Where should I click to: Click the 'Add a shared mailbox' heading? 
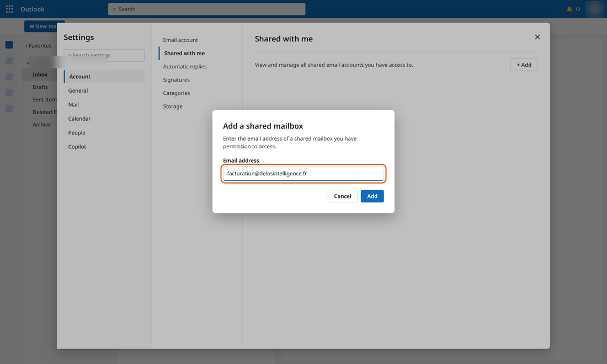click(263, 126)
